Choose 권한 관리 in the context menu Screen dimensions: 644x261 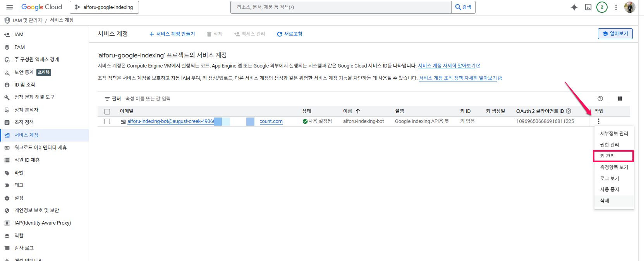(610, 145)
